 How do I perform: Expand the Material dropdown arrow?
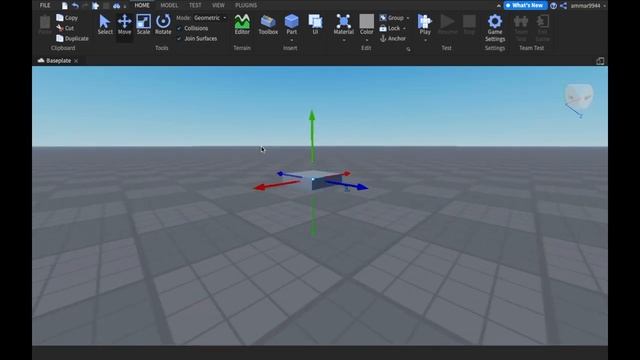coord(344,40)
